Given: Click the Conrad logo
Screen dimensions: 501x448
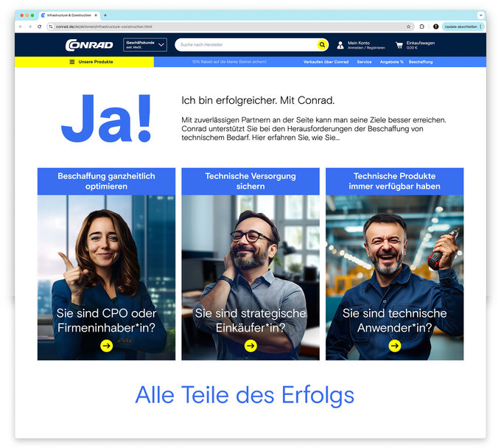Looking at the screenshot, I should click(x=89, y=45).
